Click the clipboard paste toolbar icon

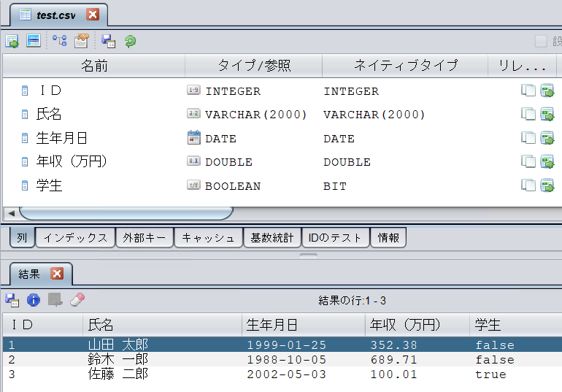tap(81, 41)
